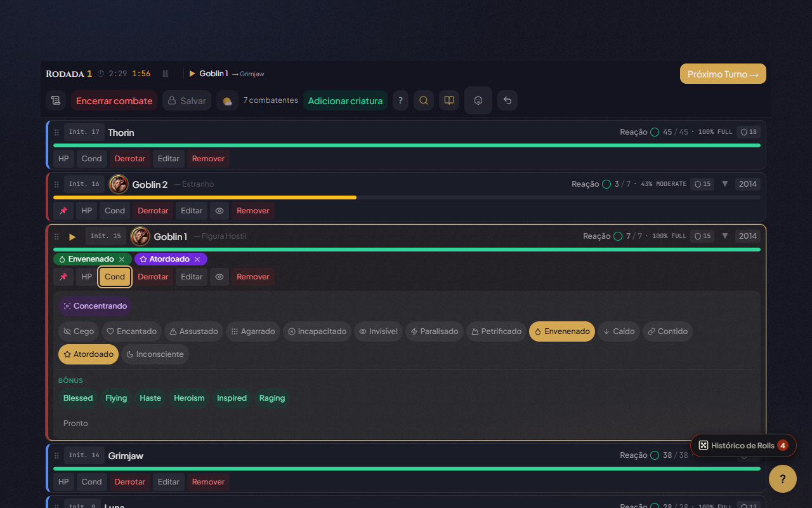Toggle Thorin's Reação circle
Image resolution: width=812 pixels, height=508 pixels.
point(655,132)
